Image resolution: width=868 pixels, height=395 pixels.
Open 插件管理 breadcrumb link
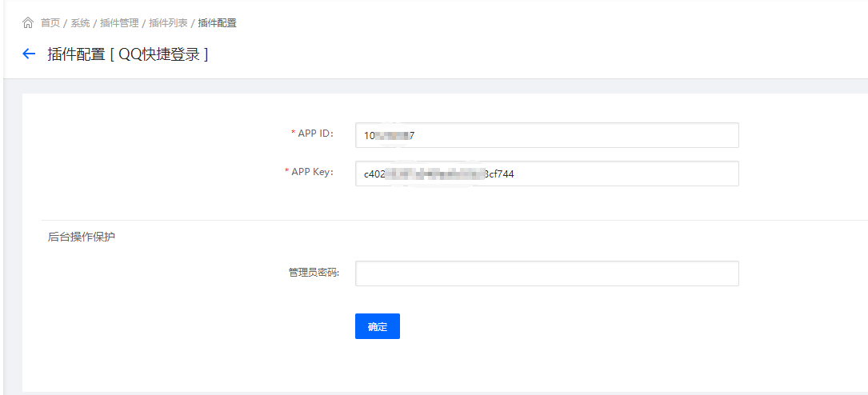[x=119, y=22]
